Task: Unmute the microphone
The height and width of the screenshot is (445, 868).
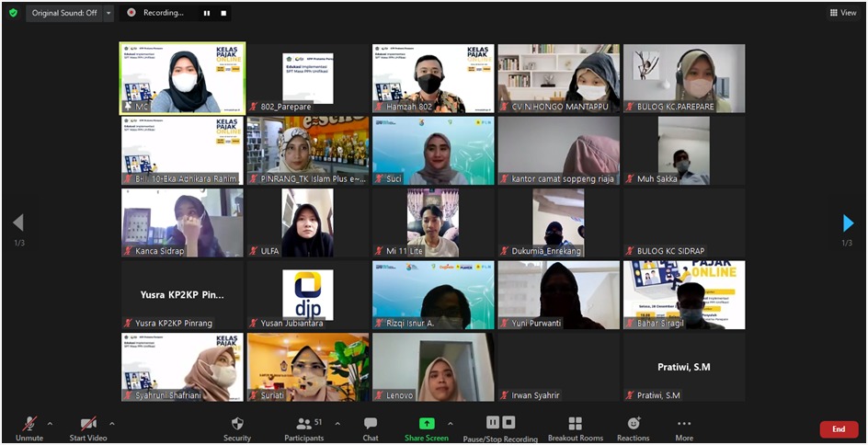Action: tap(29, 428)
